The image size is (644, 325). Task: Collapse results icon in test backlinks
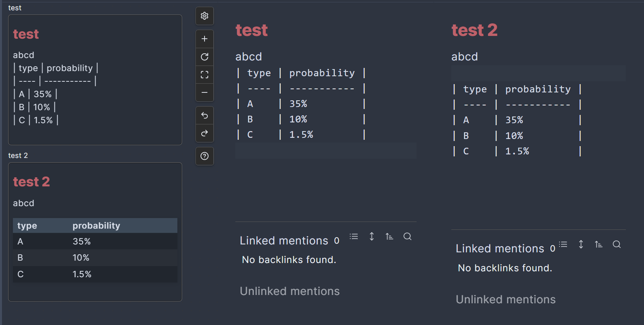click(x=354, y=237)
